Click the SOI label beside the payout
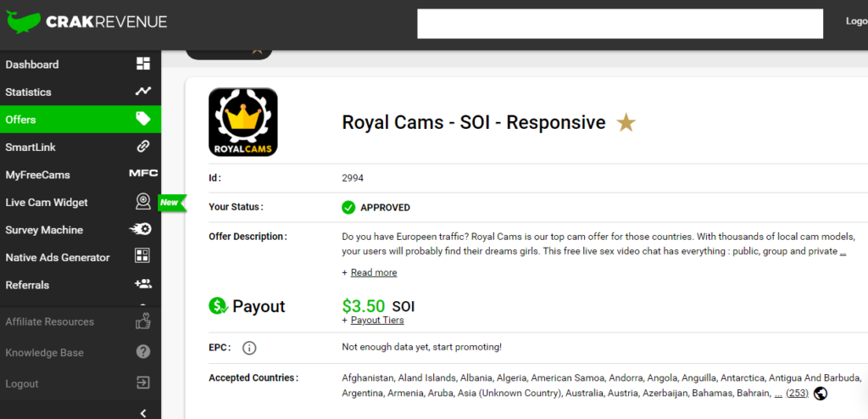 coord(403,306)
